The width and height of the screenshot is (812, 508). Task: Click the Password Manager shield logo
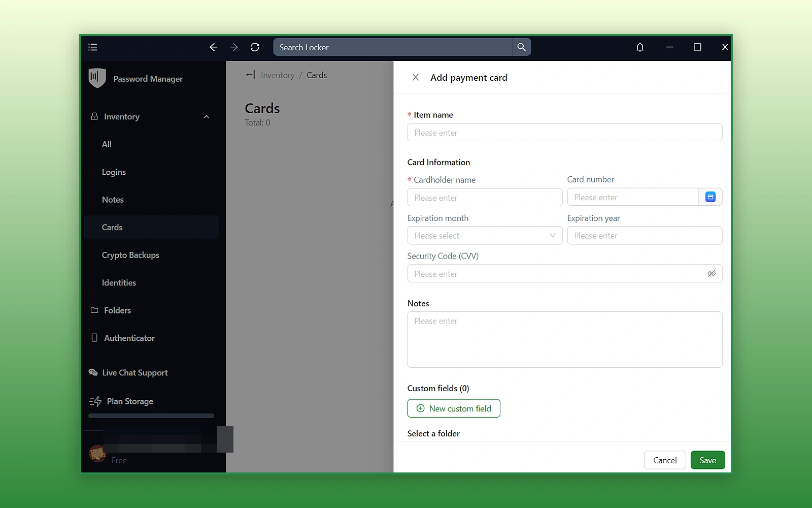tap(97, 78)
